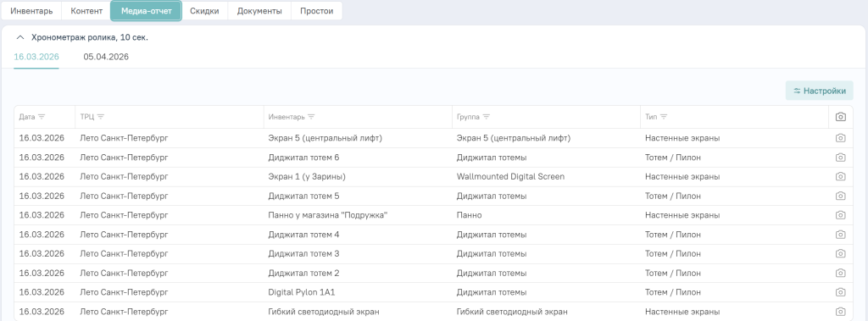Screen dimensions: 868x321
Task: Open the Документы tab
Action: click(259, 11)
